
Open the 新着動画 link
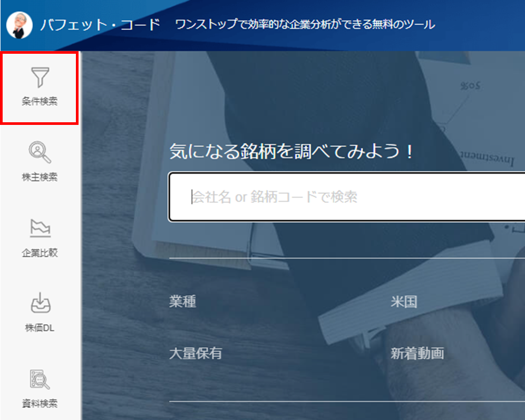(x=417, y=354)
